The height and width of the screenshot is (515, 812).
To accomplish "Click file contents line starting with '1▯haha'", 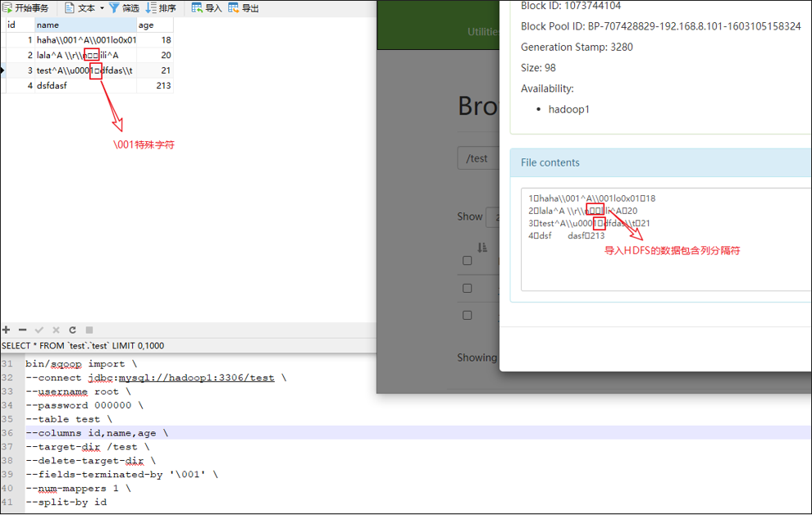I will click(592, 198).
